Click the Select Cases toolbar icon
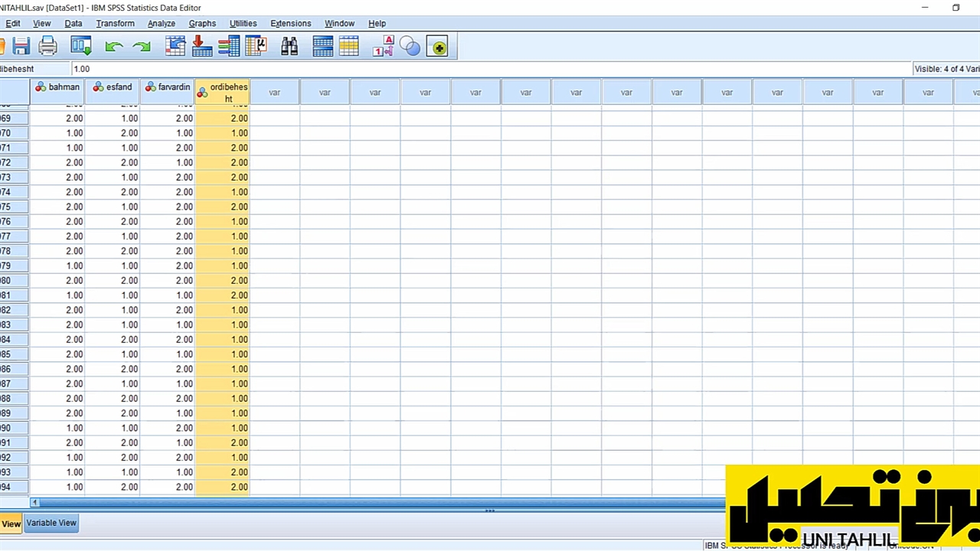 coord(349,47)
